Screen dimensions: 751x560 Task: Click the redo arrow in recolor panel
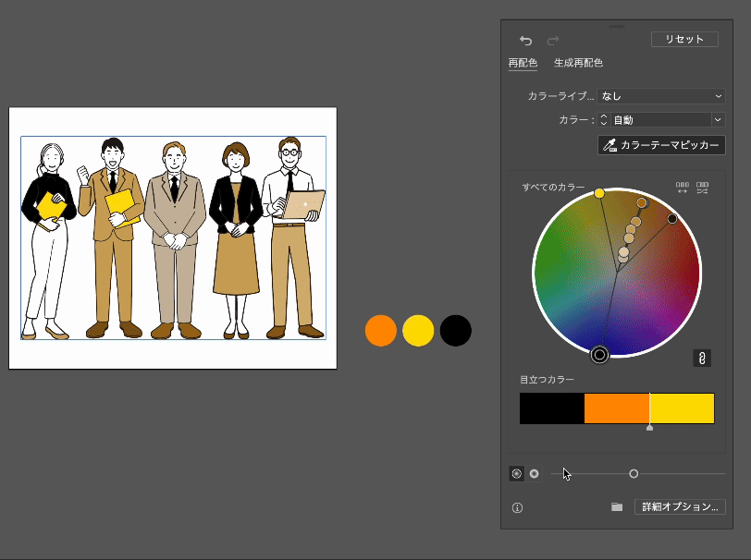tap(553, 41)
